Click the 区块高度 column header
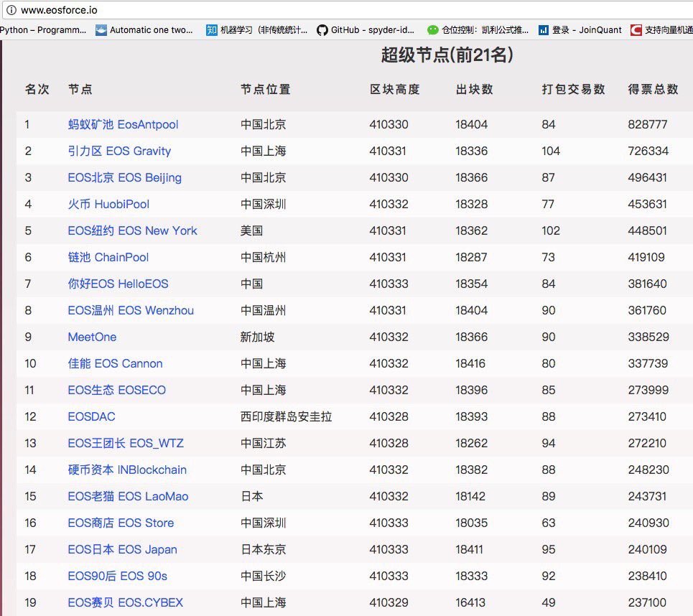The height and width of the screenshot is (616, 693). (395, 89)
